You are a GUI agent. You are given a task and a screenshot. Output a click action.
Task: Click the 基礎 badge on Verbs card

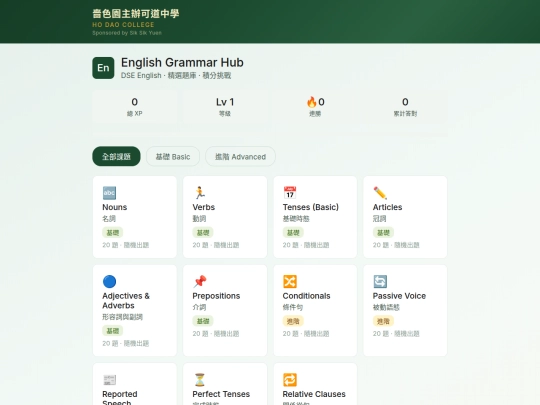(203, 232)
